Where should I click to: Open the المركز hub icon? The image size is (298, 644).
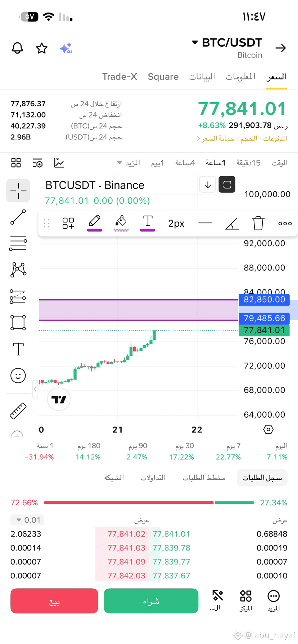246,600
